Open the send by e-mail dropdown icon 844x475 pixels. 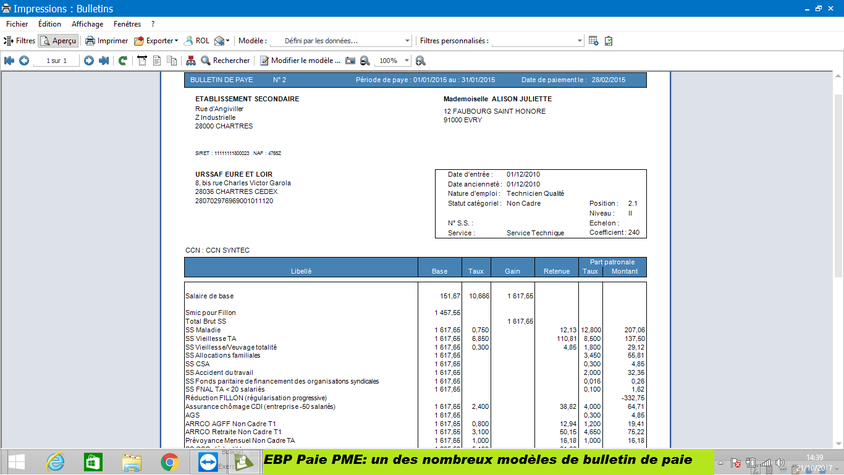tap(221, 41)
